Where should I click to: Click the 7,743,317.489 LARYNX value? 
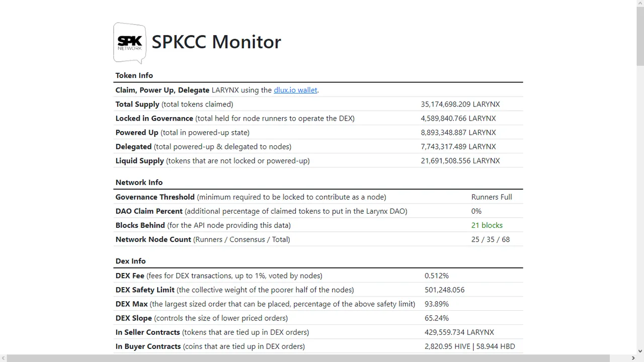point(458,146)
